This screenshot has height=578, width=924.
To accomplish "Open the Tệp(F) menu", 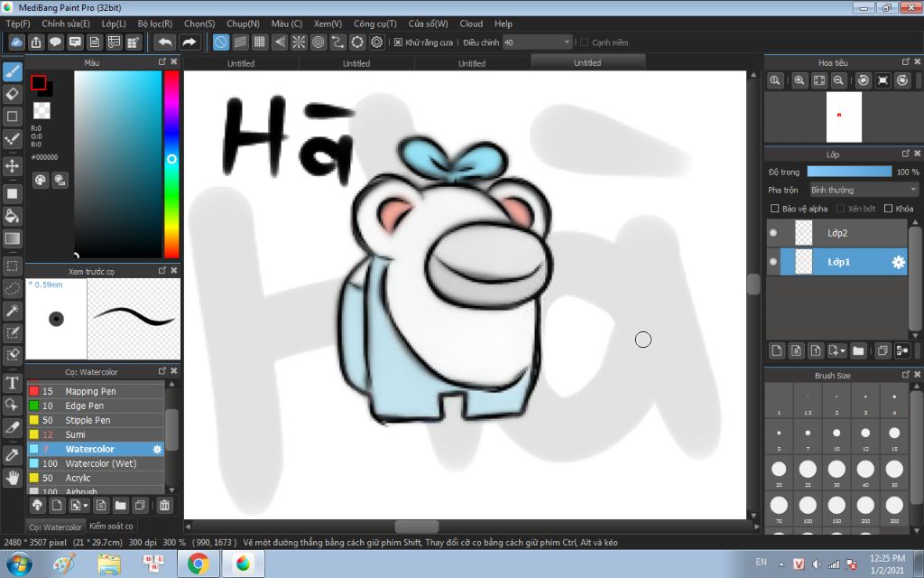I will [x=18, y=23].
